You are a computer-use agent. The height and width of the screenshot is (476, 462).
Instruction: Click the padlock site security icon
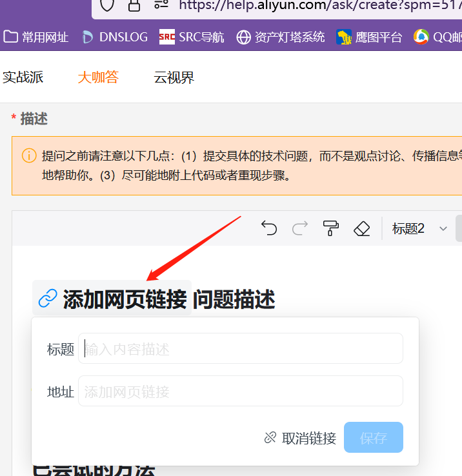[134, 5]
